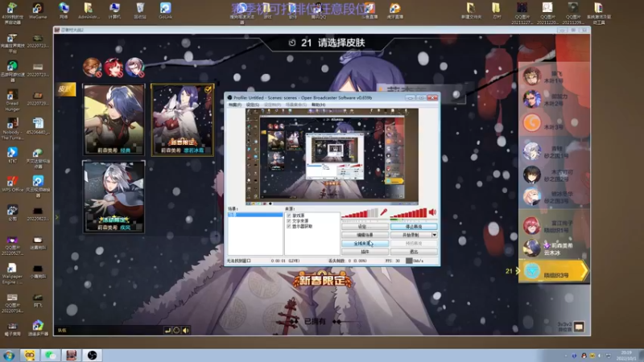Click the 退出 button in OBS

click(414, 252)
